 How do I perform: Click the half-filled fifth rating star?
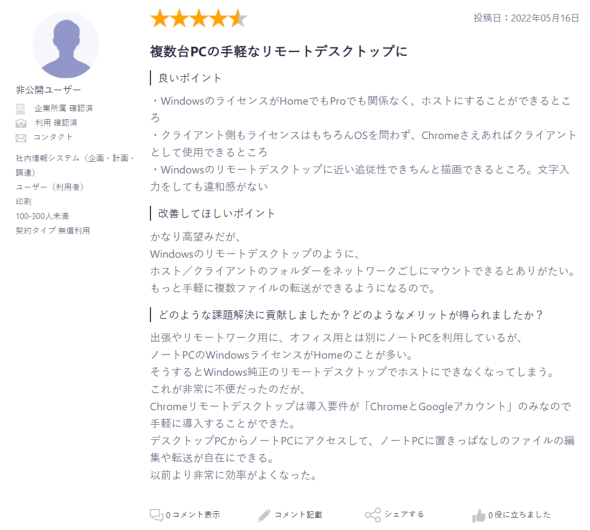click(x=238, y=18)
